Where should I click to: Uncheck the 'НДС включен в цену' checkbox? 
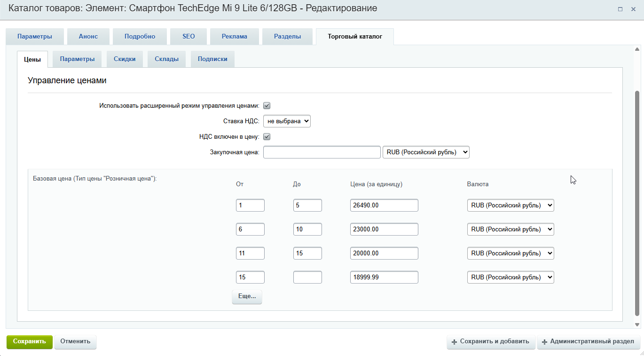click(267, 137)
